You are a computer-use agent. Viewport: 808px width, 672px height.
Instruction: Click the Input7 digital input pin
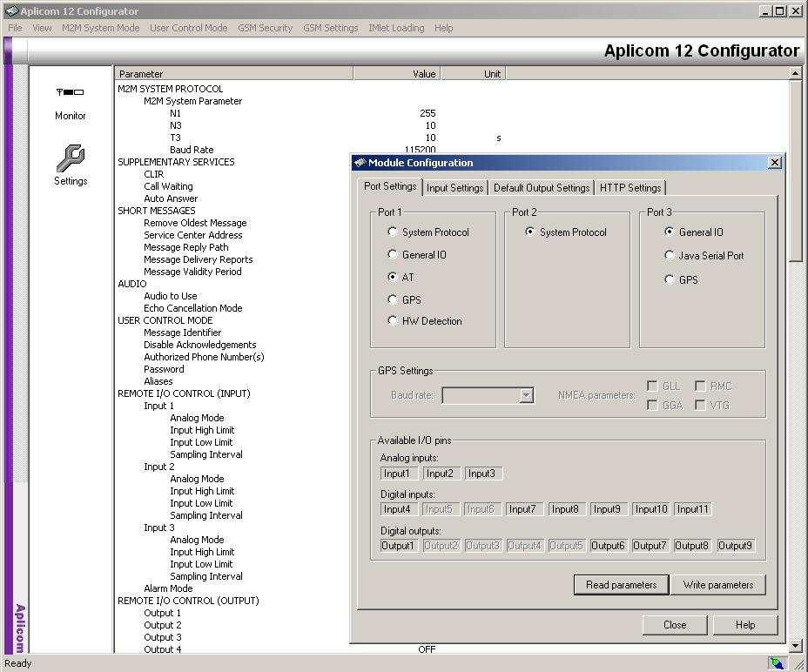pos(523,509)
